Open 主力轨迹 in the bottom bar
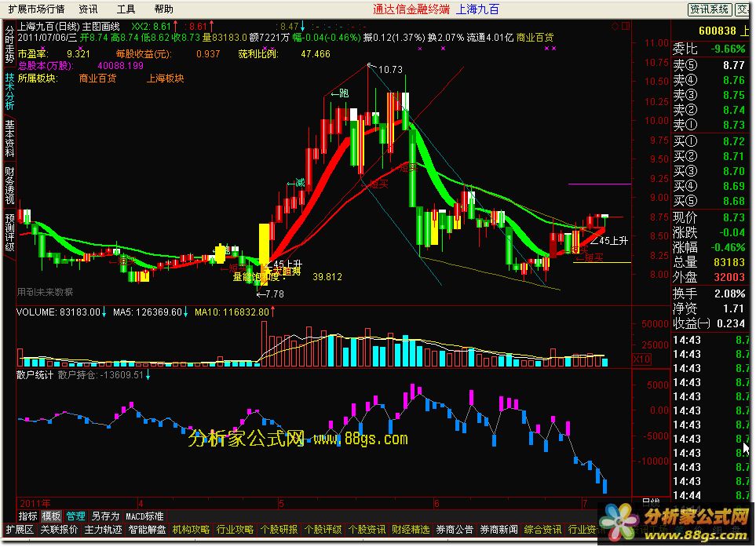 [103, 530]
